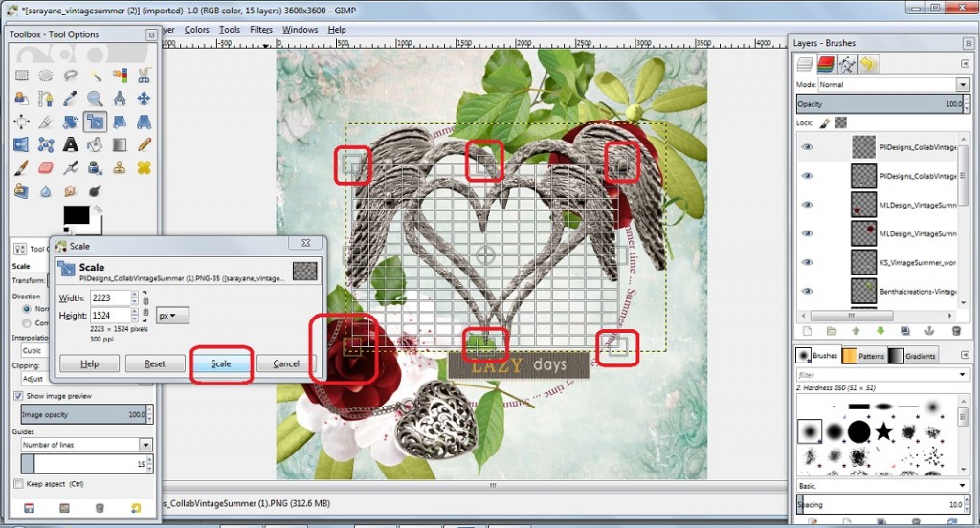Uncheck Show image preview

coord(18,396)
